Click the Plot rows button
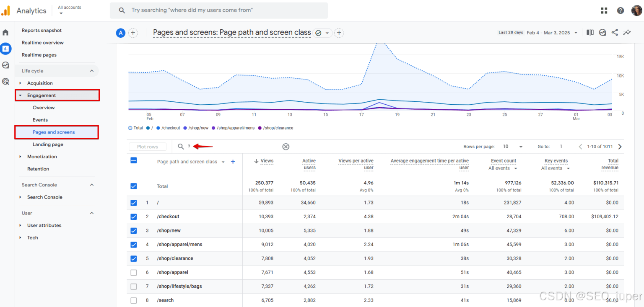 (x=147, y=147)
